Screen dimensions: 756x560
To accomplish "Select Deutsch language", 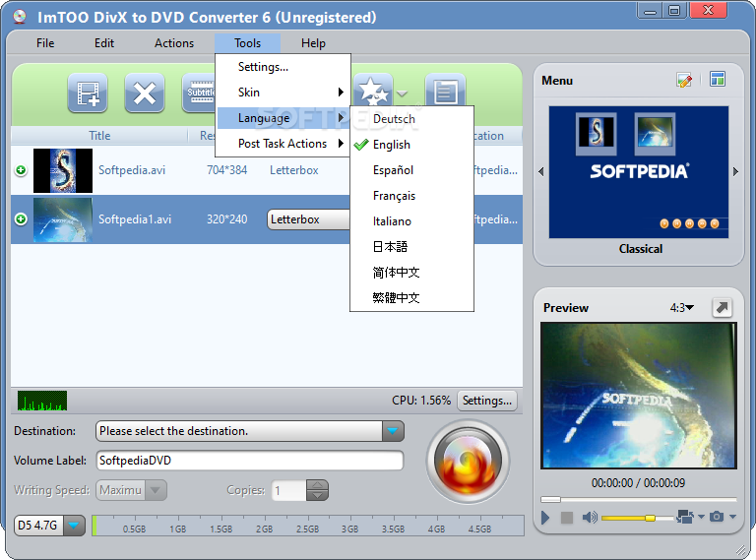I will click(411, 119).
